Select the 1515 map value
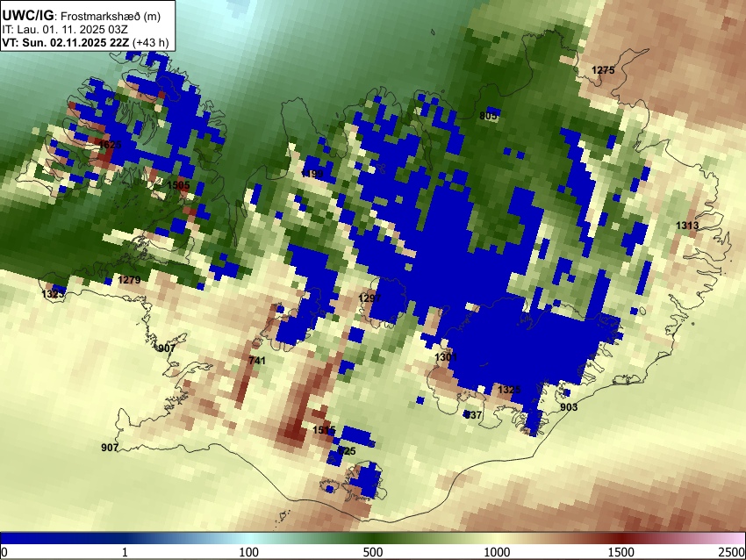This screenshot has height=560, width=746. pyautogui.click(x=324, y=430)
